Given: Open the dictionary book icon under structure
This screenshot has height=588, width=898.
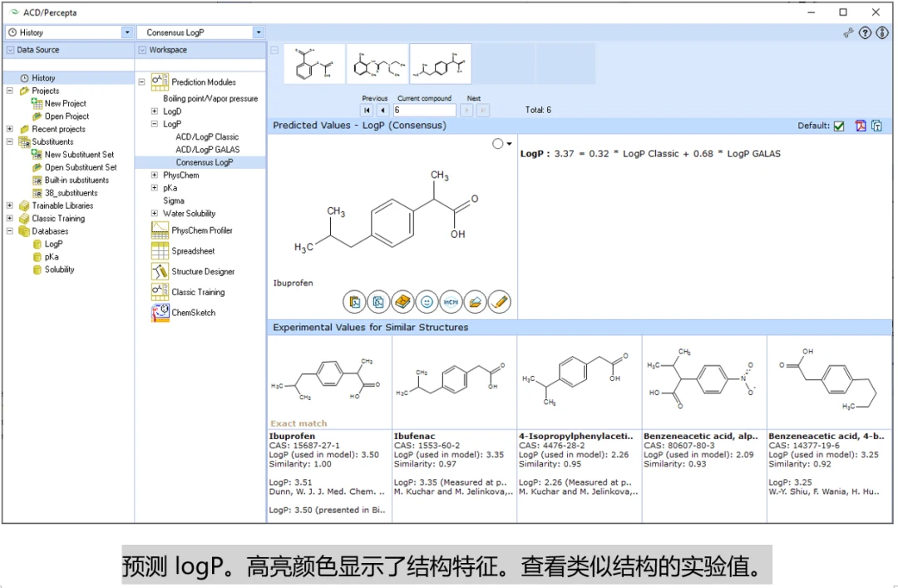Looking at the screenshot, I should pos(402,302).
